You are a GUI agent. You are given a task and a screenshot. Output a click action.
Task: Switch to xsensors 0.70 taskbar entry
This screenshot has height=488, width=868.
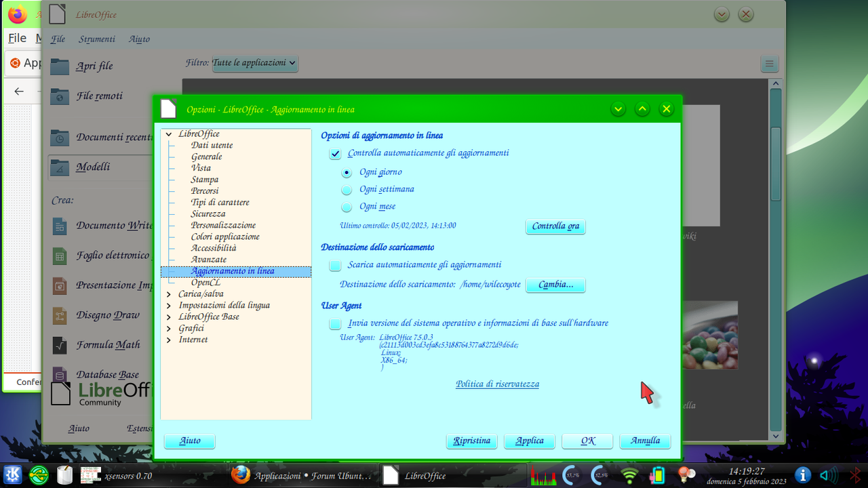(117, 476)
